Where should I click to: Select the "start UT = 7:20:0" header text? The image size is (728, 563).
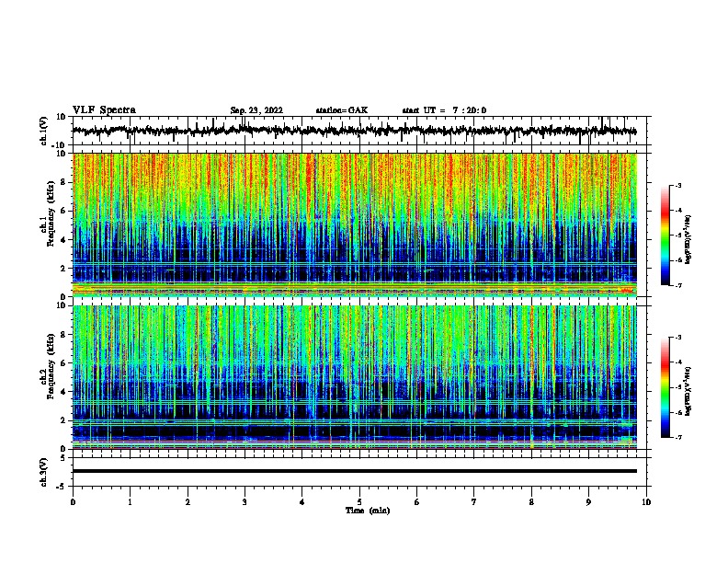pos(444,110)
